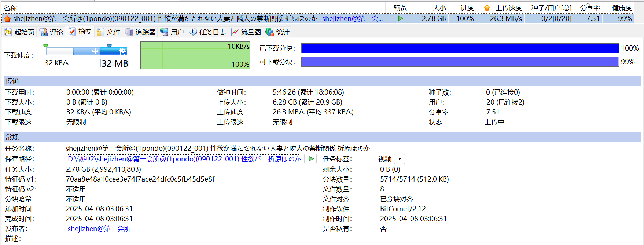Click the 视频 task tag value

click(385, 159)
